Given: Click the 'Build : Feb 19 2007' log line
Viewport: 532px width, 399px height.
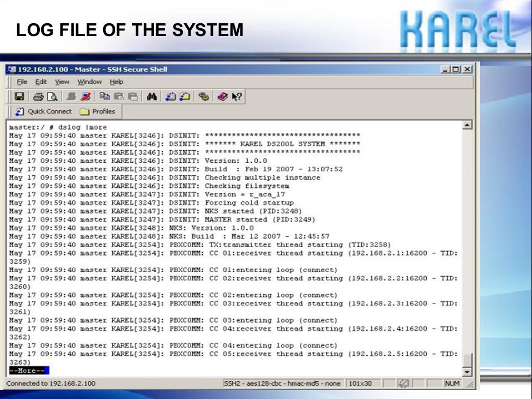Looking at the screenshot, I should click(x=176, y=169).
